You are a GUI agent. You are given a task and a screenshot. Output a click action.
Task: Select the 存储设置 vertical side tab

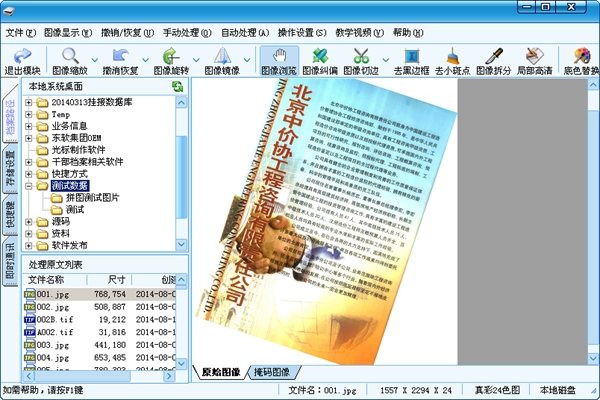pos(10,168)
